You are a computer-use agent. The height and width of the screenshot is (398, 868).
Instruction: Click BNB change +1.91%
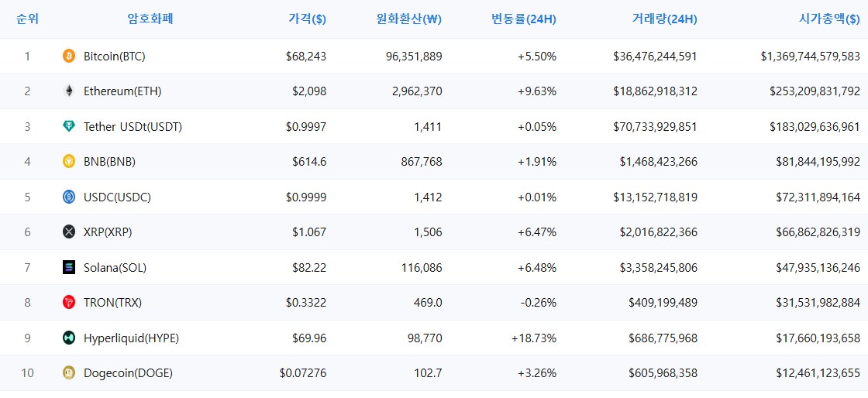(x=537, y=162)
